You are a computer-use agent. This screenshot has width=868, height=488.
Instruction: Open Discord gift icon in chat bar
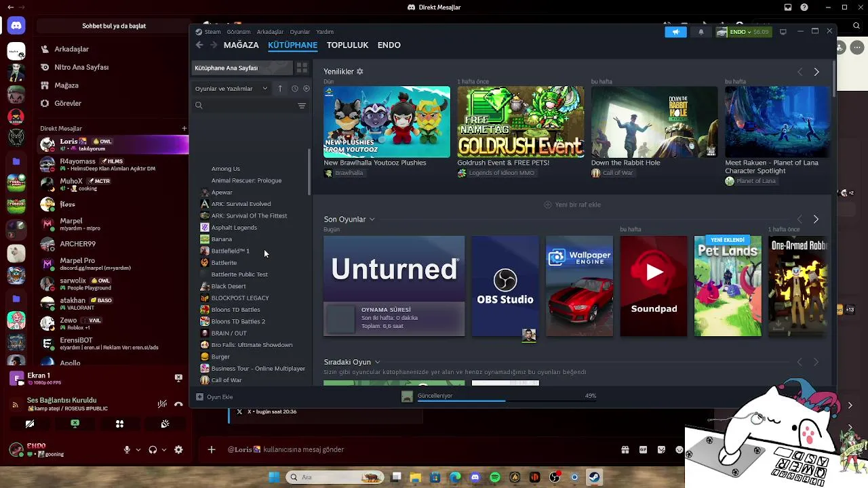coord(625,449)
